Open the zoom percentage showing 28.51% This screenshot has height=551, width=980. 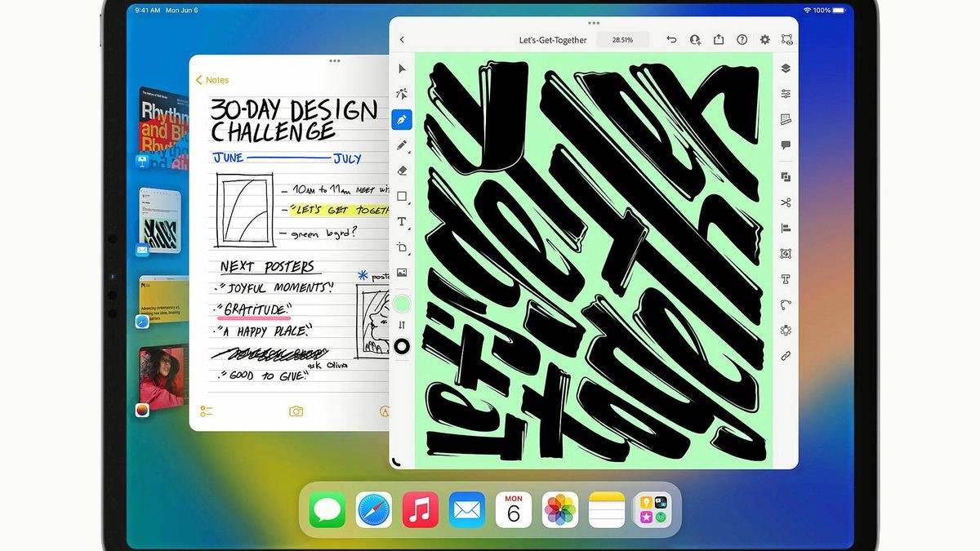[x=622, y=39]
